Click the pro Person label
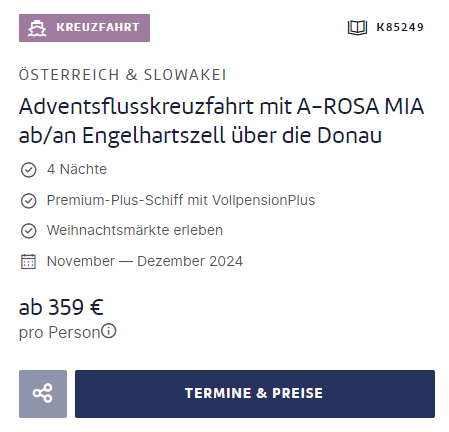The image size is (449, 432). click(60, 332)
